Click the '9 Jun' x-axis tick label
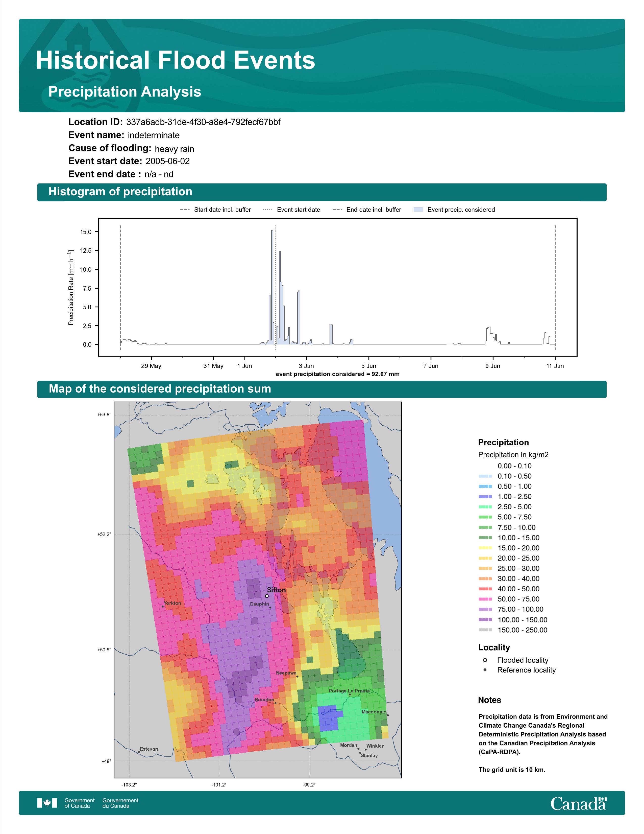This screenshot has height=834, width=644. pos(492,366)
